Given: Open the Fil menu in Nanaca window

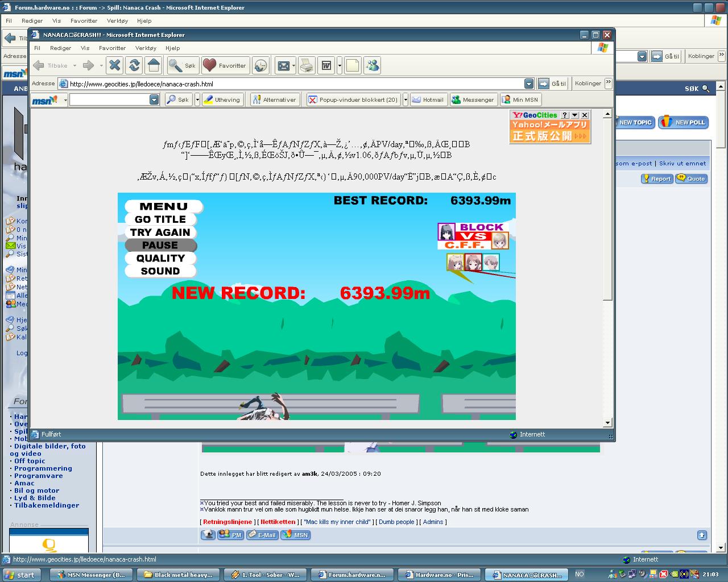Looking at the screenshot, I should (37, 48).
